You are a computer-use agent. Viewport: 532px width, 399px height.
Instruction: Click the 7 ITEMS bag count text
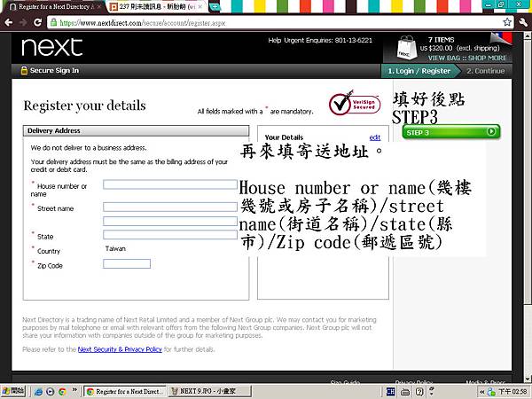pos(441,40)
